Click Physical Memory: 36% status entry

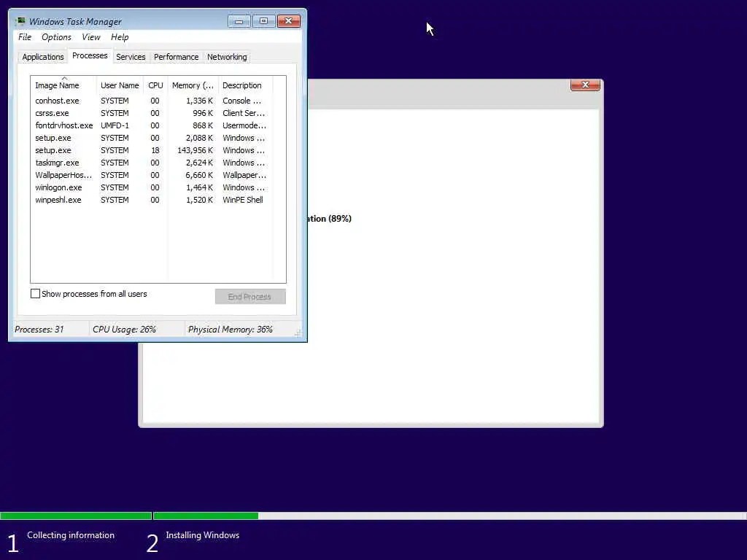pyautogui.click(x=230, y=330)
